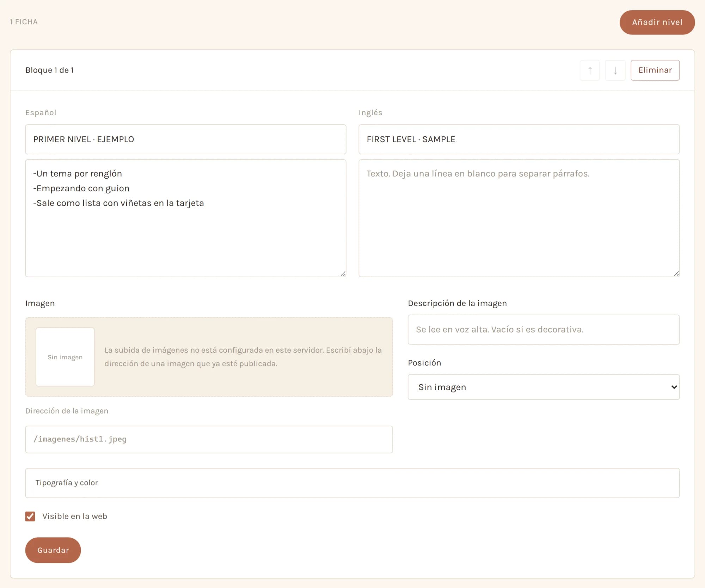Image resolution: width=705 pixels, height=588 pixels.
Task: Focus the Español title field PRIMER NIVEL · EJEMPLO
Action: [x=185, y=139]
